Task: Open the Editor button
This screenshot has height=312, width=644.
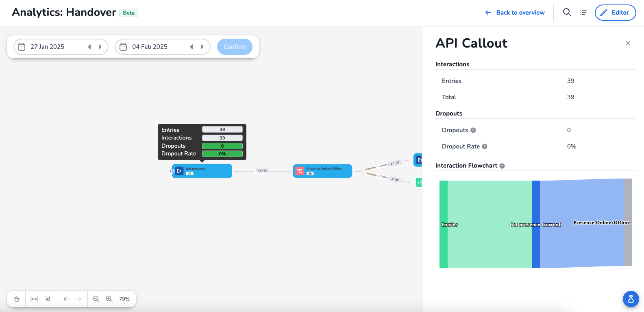Action: pyautogui.click(x=615, y=13)
